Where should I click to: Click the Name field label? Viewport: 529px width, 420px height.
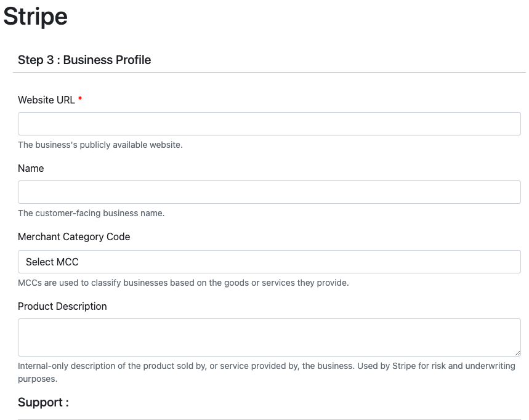(31, 168)
